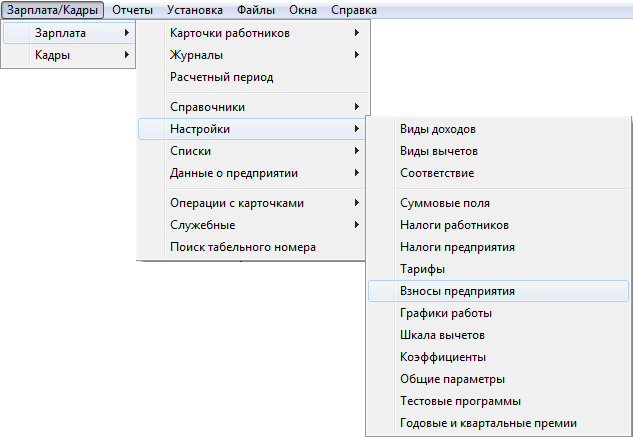Image resolution: width=633 pixels, height=437 pixels.
Task: Select Поиск табельного номера
Action: tap(253, 247)
